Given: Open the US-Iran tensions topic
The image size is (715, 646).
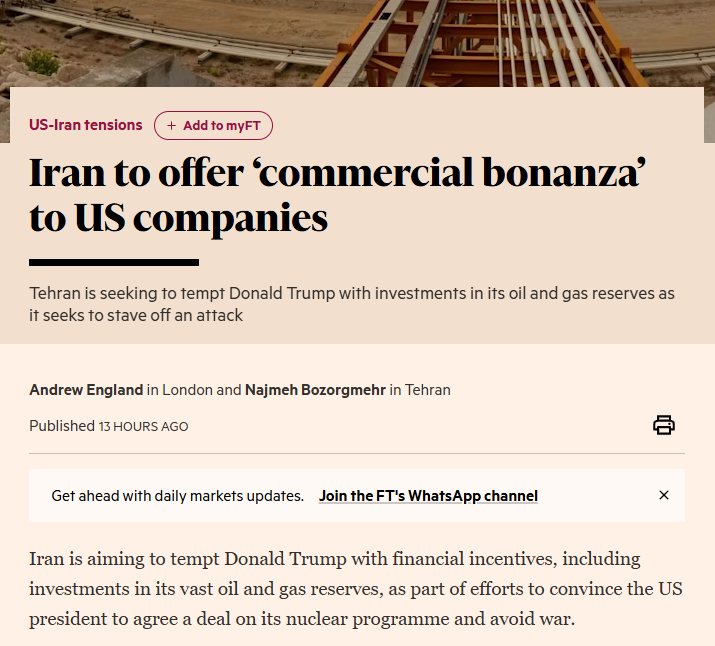Looking at the screenshot, I should [86, 125].
